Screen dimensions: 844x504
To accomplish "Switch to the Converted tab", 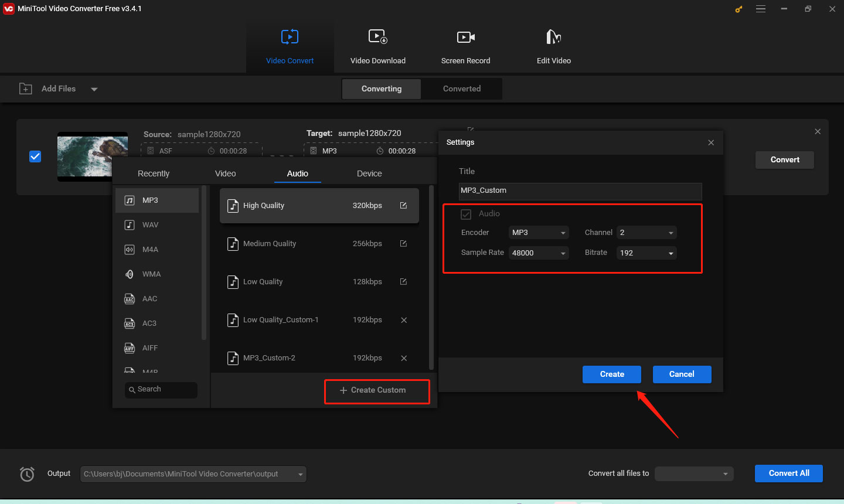I will click(462, 89).
